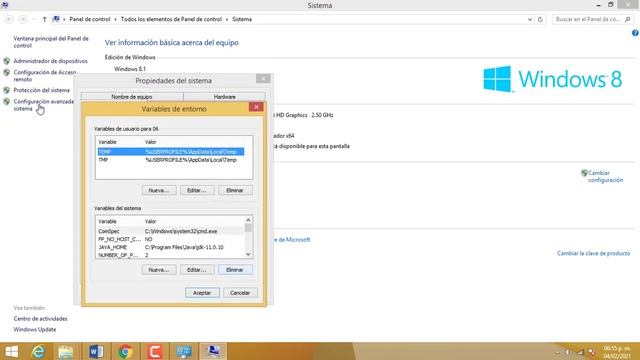Click Cambiar la clave de producto
The width and height of the screenshot is (640, 360).
[593, 253]
